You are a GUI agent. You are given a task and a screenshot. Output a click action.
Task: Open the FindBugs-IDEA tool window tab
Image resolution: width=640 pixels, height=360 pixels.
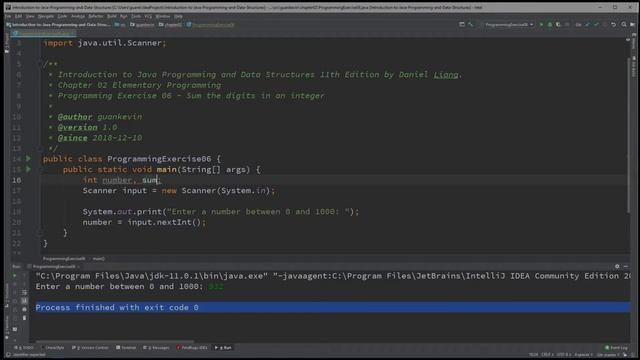coord(192,348)
